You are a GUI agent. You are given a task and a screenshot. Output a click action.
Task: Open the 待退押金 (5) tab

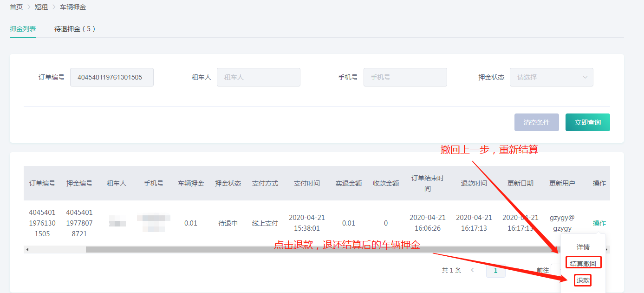pyautogui.click(x=75, y=29)
